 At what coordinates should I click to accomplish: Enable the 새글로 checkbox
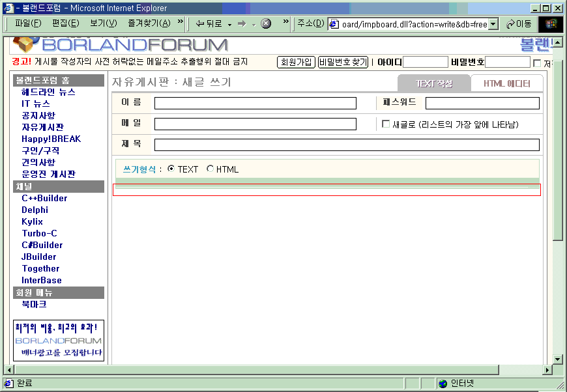click(386, 124)
